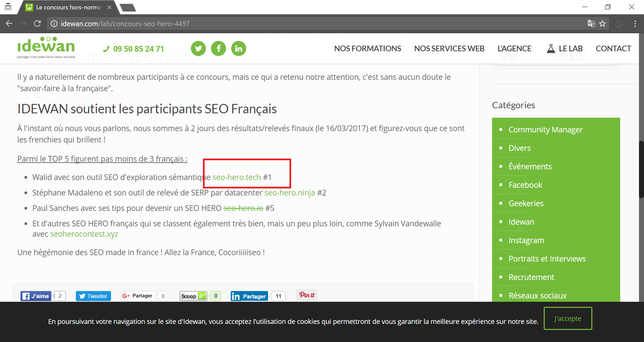Screen dimensions: 644x342
Task: Click the page vertical scrollbar thumb
Action: point(641,169)
